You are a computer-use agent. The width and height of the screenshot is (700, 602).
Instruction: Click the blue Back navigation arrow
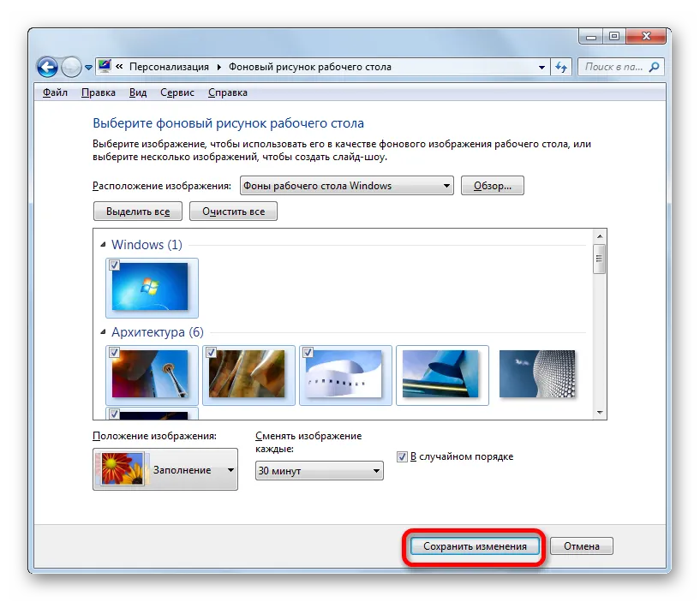point(47,68)
